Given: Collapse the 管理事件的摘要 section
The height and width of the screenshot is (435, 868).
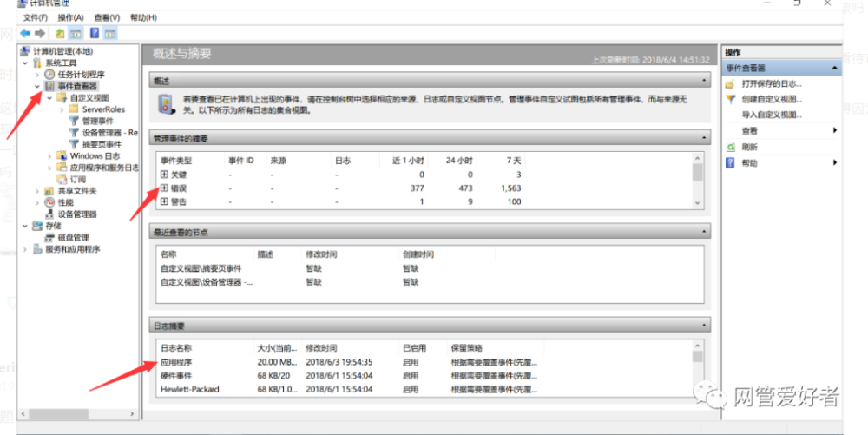Looking at the screenshot, I should click(704, 138).
